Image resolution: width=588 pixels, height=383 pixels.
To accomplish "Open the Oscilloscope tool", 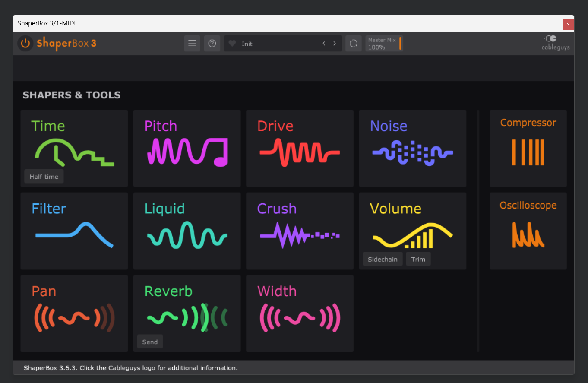I will pos(528,231).
